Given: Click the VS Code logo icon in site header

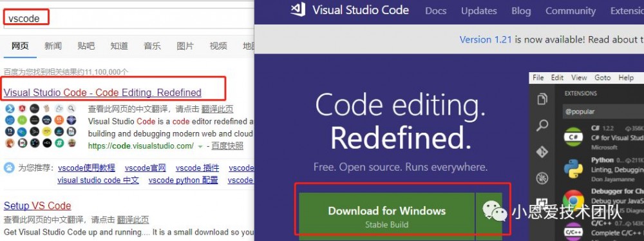Looking at the screenshot, I should (x=298, y=10).
